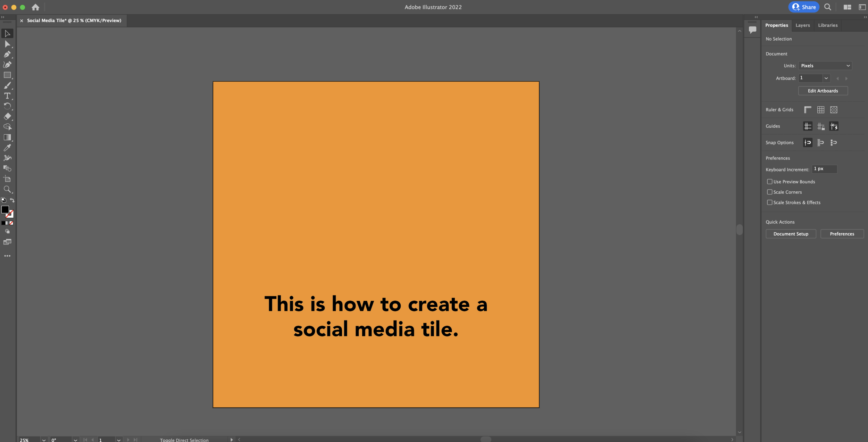Open Document Setup quick action
This screenshot has height=442, width=868.
[x=791, y=234]
